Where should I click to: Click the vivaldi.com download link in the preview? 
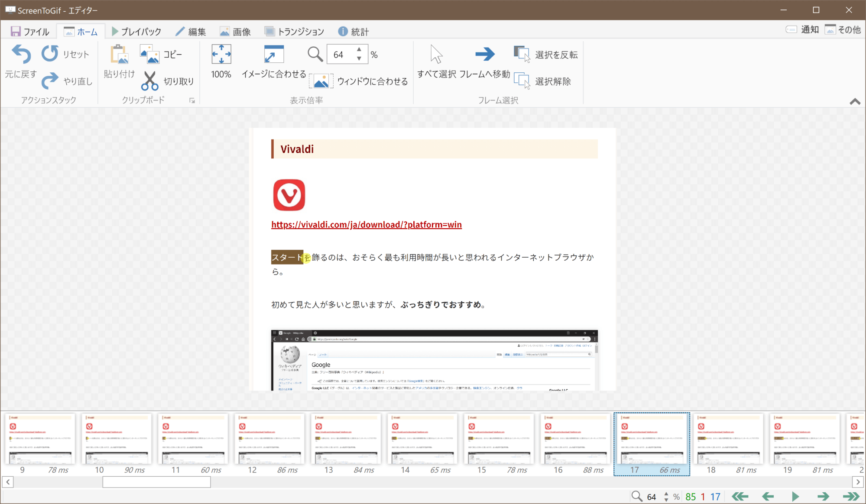pyautogui.click(x=367, y=224)
